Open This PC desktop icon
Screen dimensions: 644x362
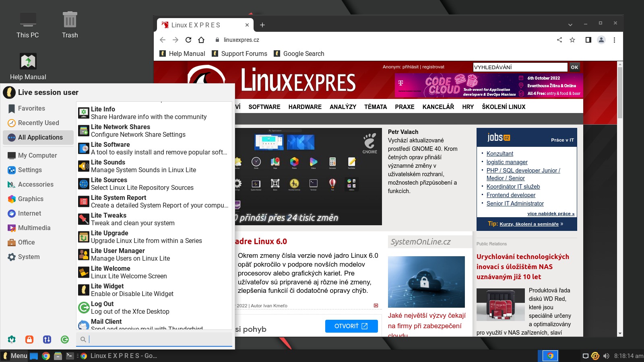pyautogui.click(x=28, y=25)
